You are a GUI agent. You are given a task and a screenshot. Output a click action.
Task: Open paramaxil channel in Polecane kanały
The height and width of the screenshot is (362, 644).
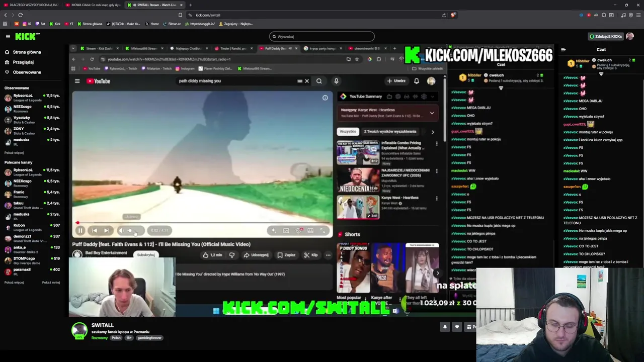[32, 271]
